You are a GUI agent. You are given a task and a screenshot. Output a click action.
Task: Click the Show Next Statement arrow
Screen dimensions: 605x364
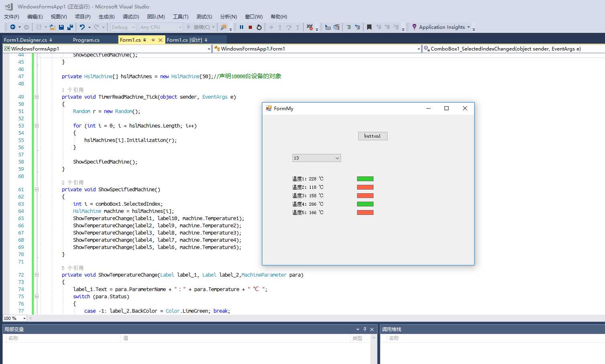pos(271,27)
